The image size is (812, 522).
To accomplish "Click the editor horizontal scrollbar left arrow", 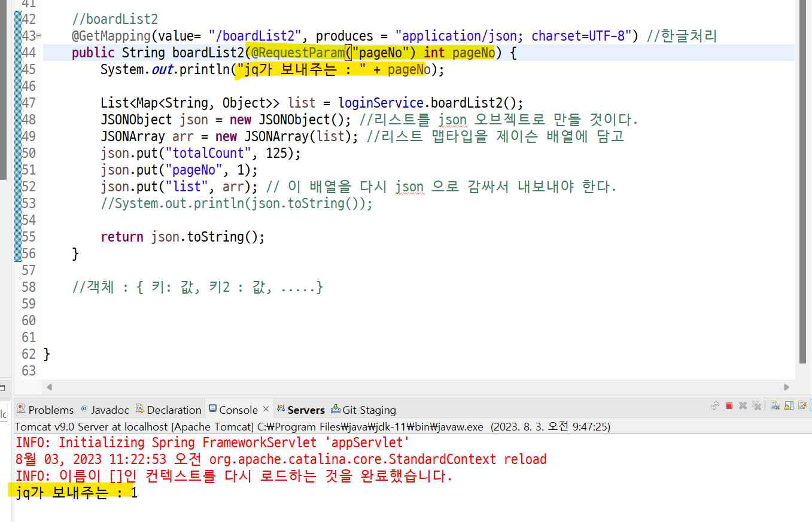I will (50, 387).
